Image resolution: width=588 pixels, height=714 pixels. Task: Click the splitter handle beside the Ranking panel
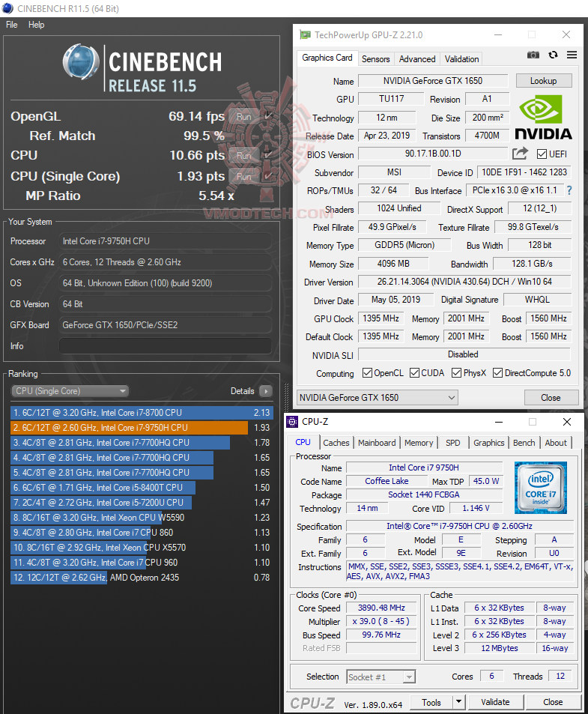(x=286, y=396)
